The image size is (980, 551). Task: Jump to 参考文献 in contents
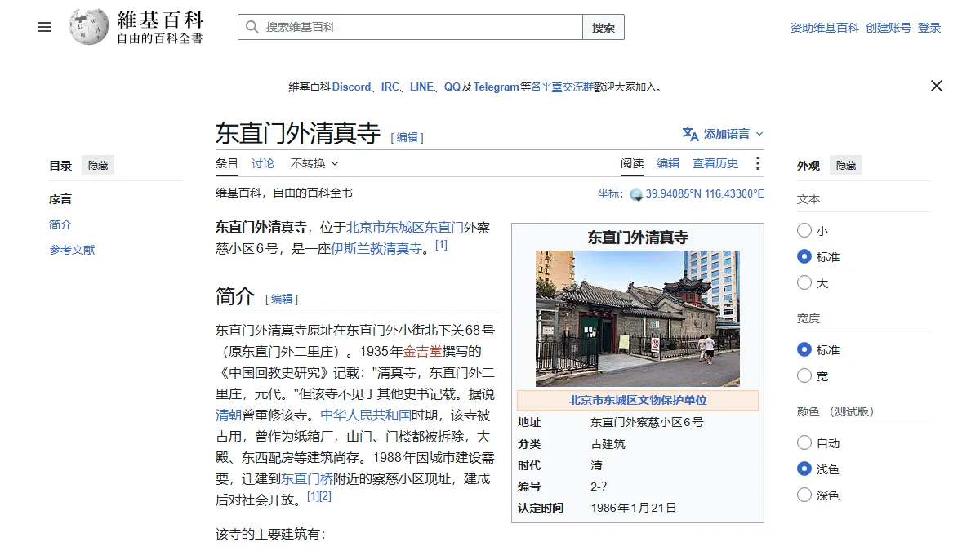(x=72, y=250)
